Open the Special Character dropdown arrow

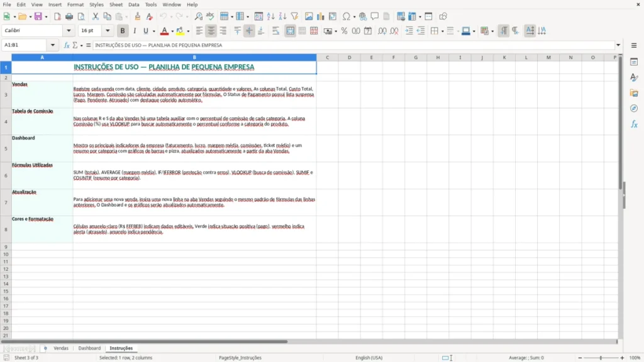[354, 17]
